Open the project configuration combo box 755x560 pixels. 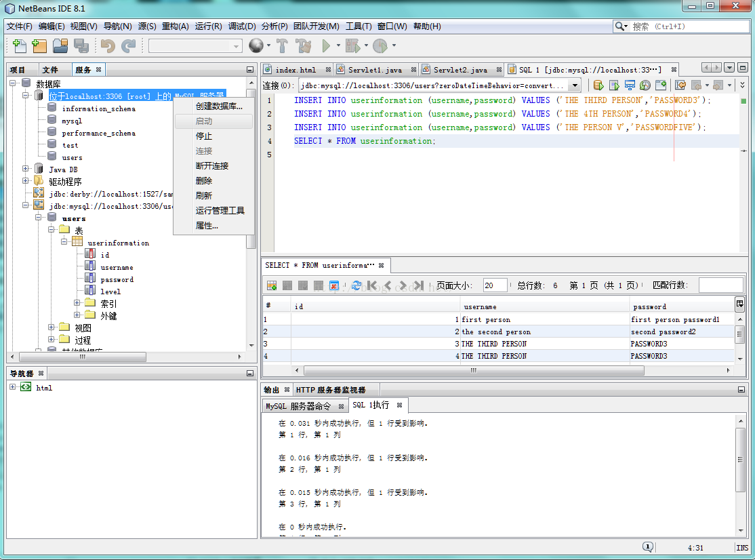point(195,46)
